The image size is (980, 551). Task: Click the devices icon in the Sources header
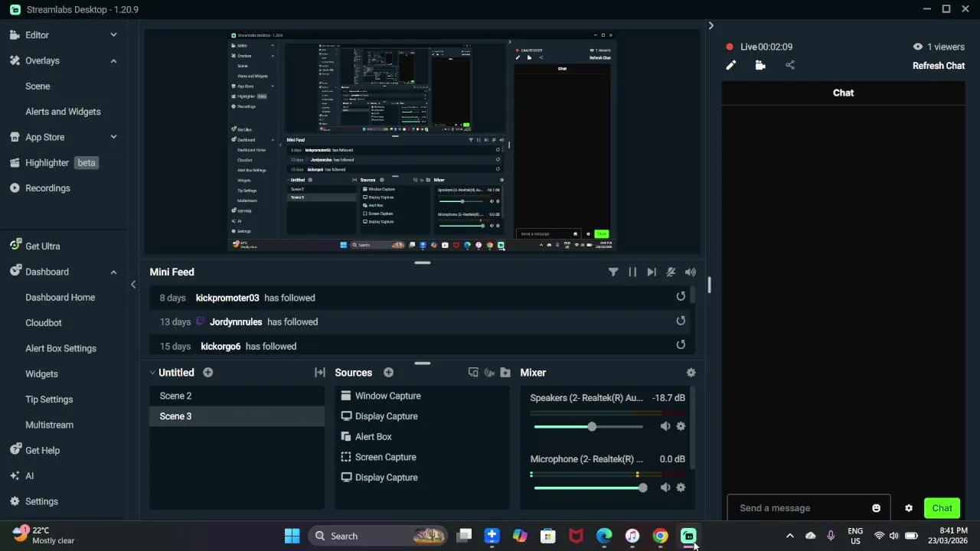pyautogui.click(x=473, y=373)
